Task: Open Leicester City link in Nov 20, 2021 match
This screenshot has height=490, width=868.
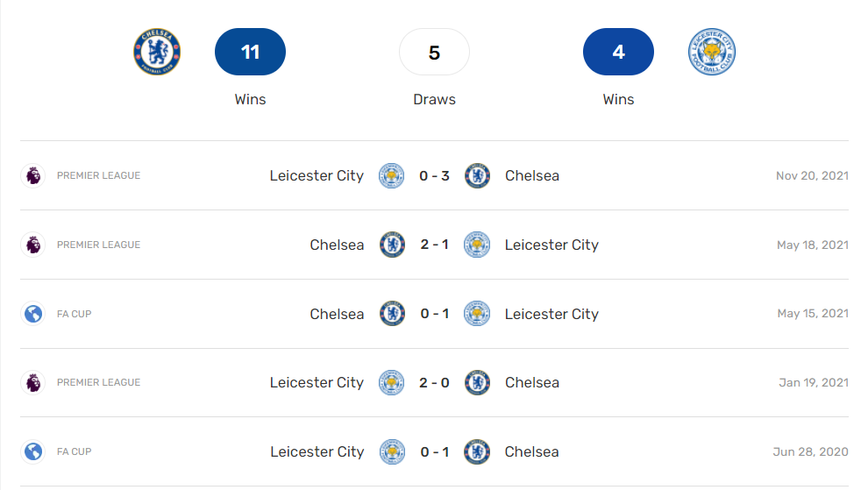Action: pos(317,175)
